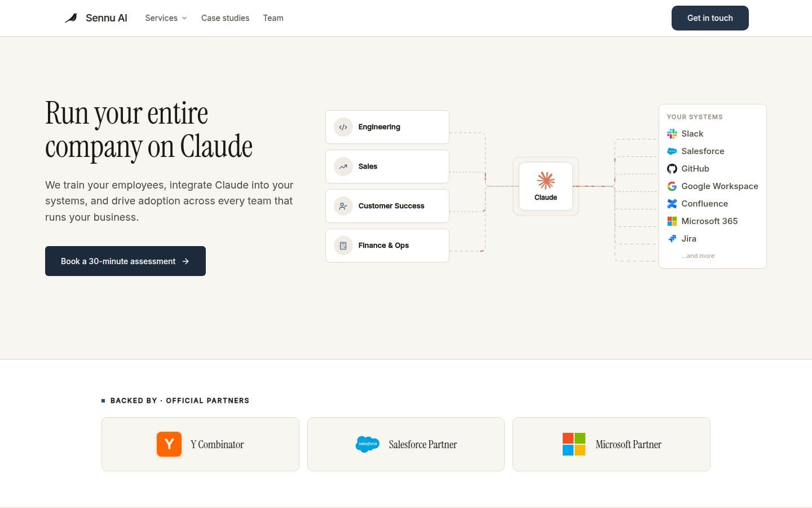The height and width of the screenshot is (508, 812).
Task: Click the Jira label in systems list
Action: (x=689, y=239)
